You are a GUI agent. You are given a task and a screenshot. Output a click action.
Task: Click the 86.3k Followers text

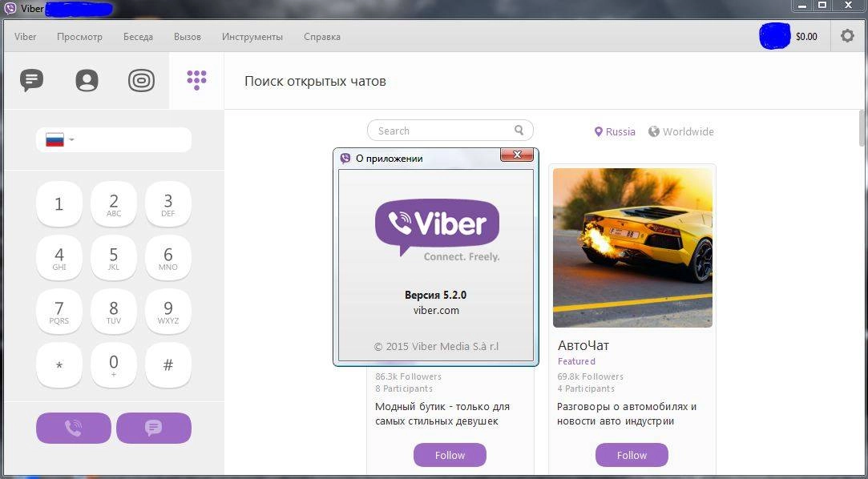pos(409,376)
